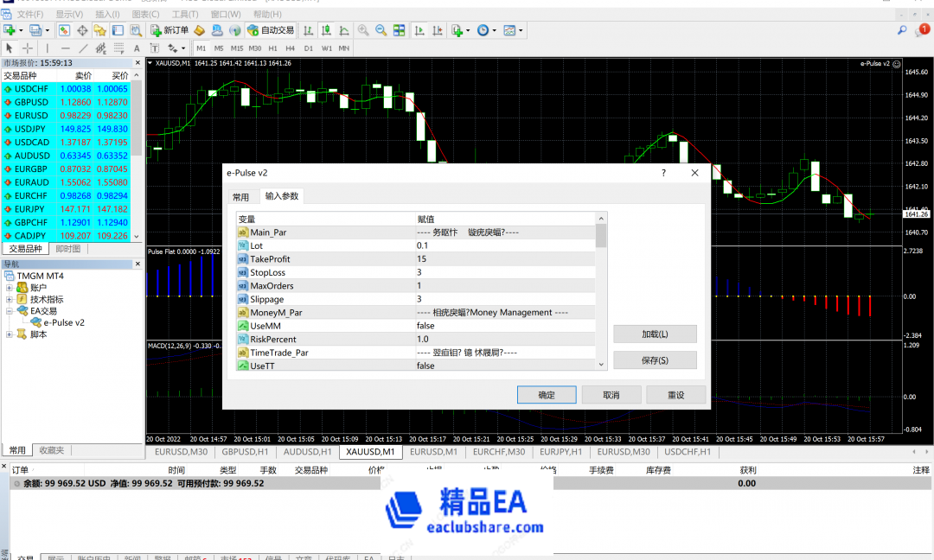Open the periods dropdown arrow

(494, 30)
